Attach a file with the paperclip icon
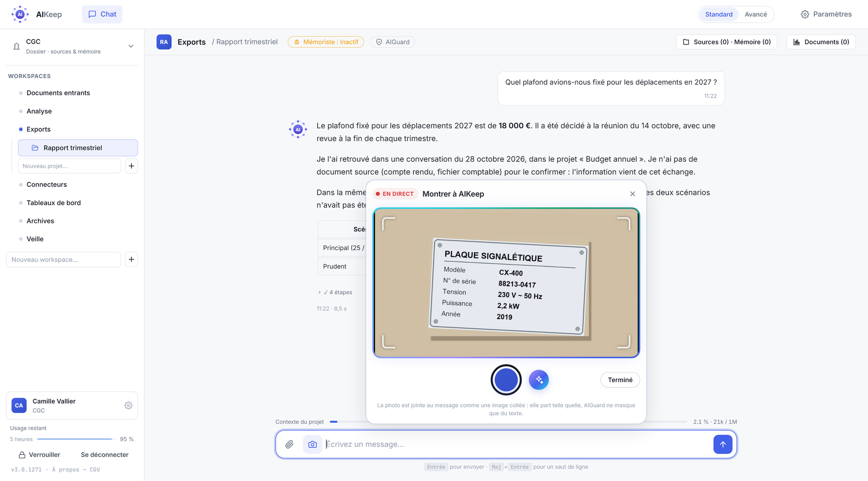868x481 pixels. 289,444
